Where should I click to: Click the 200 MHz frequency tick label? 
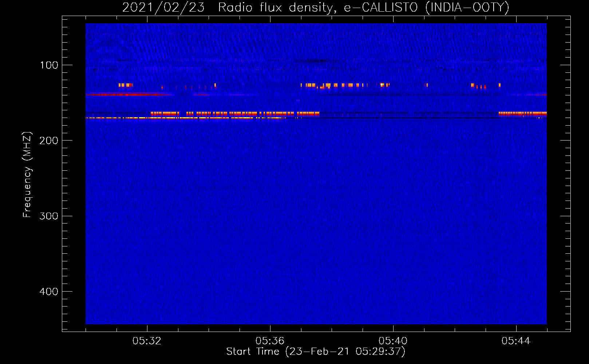tap(49, 141)
